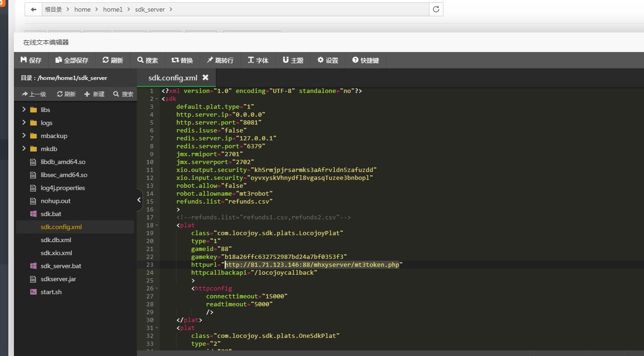
Task: Click Save All (全部保存) in toolbar
Action: (72, 60)
